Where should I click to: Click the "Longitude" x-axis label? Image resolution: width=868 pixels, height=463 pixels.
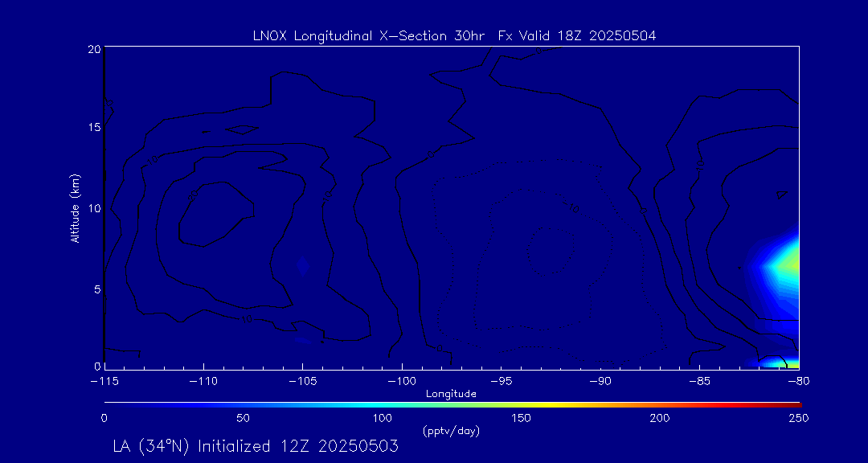pyautogui.click(x=451, y=394)
